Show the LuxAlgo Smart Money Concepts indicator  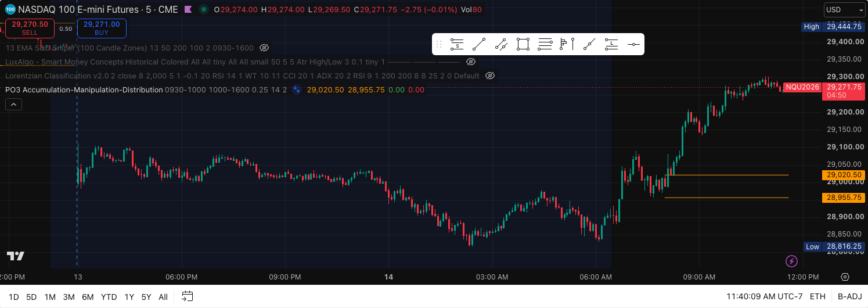[x=471, y=62]
